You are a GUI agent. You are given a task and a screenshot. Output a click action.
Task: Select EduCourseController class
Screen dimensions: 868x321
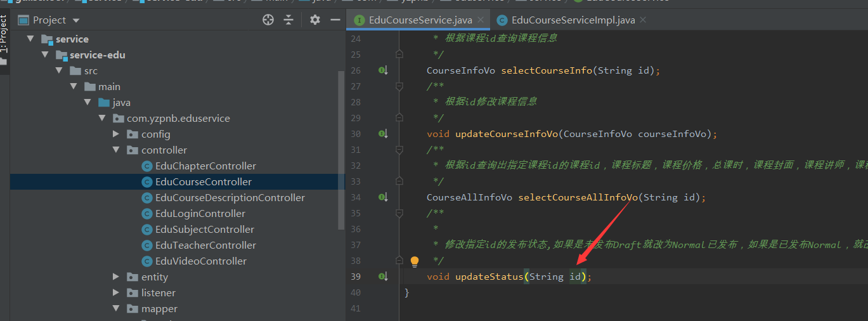[x=204, y=182]
